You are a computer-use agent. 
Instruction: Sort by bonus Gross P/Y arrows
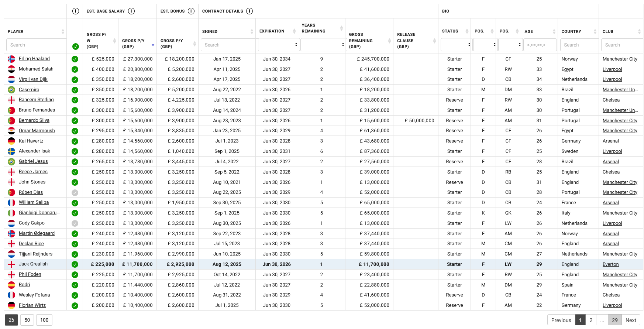[194, 44]
